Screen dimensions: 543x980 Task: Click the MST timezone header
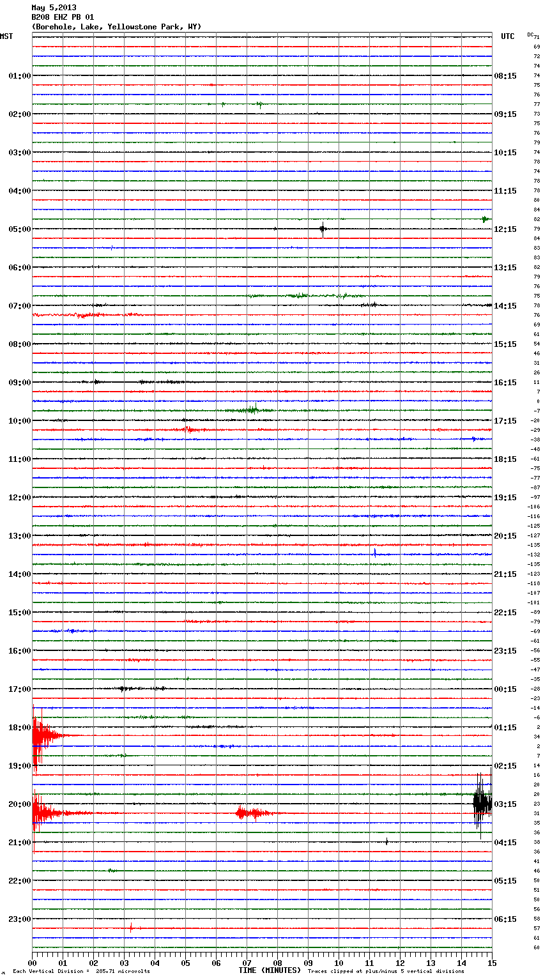(6, 36)
